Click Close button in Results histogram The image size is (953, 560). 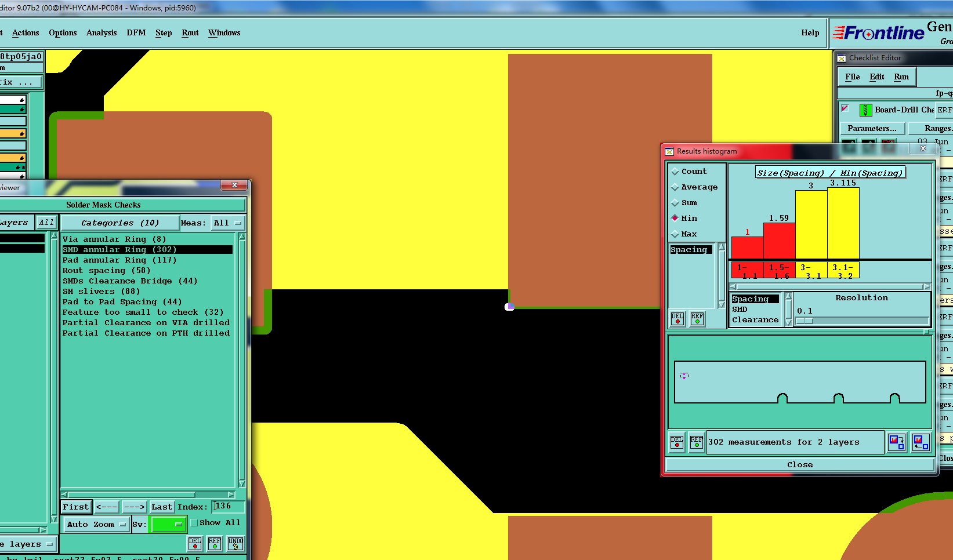coord(800,465)
